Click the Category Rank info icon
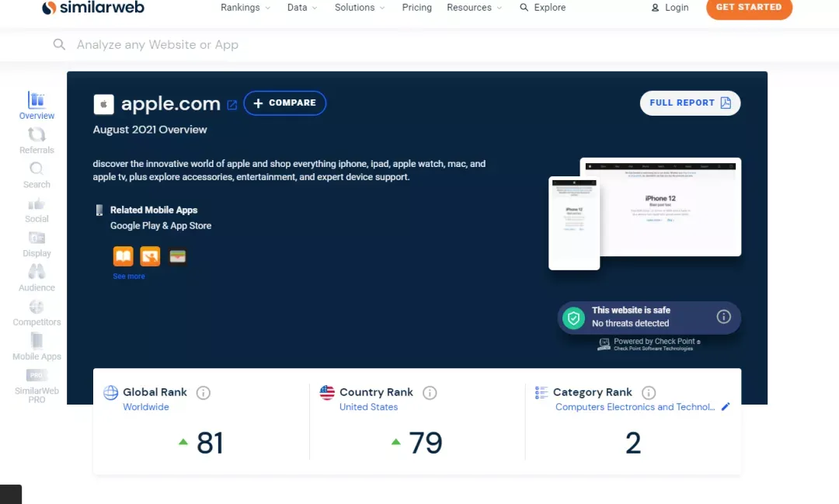The height and width of the screenshot is (504, 839). 649,393
